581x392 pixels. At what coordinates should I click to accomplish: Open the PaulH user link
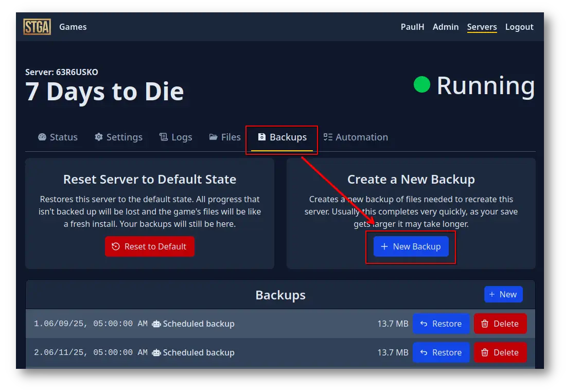412,27
